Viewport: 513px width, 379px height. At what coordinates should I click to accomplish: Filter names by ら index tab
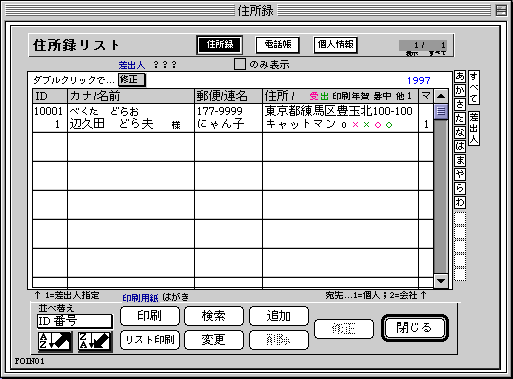click(x=460, y=188)
